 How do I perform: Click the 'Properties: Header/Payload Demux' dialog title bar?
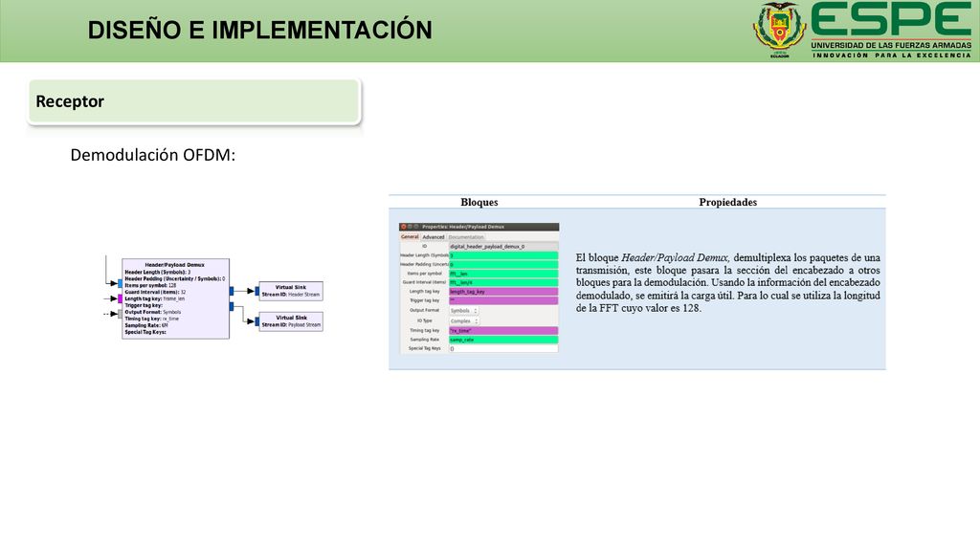(479, 227)
